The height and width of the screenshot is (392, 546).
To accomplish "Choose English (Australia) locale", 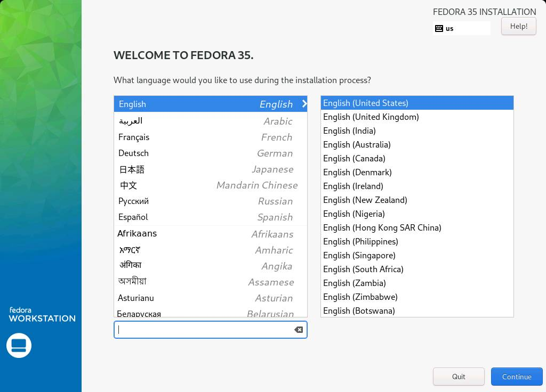I will tap(417, 145).
